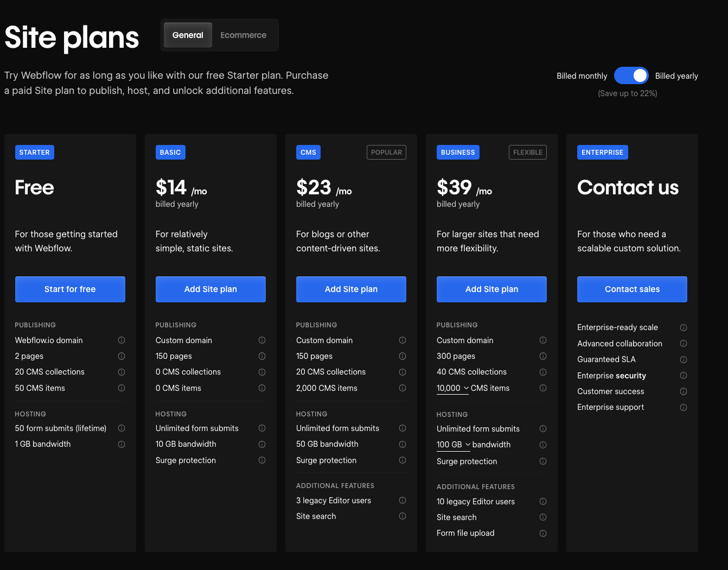Switch to the General plans tab

point(188,35)
